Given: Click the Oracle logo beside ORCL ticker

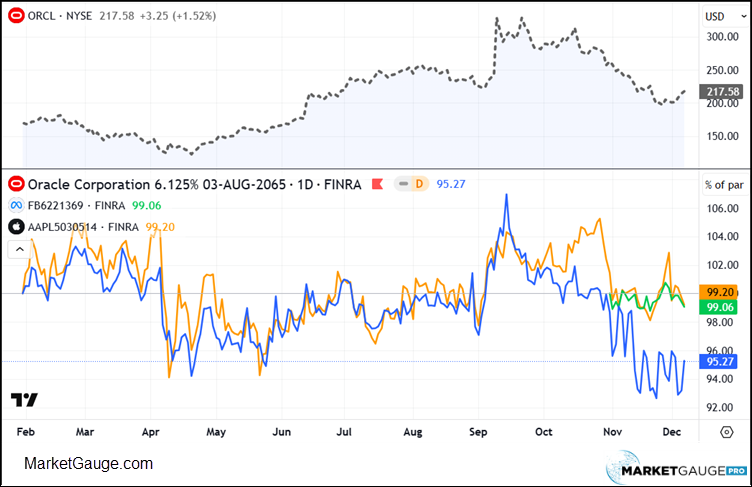Looking at the screenshot, I should [16, 15].
